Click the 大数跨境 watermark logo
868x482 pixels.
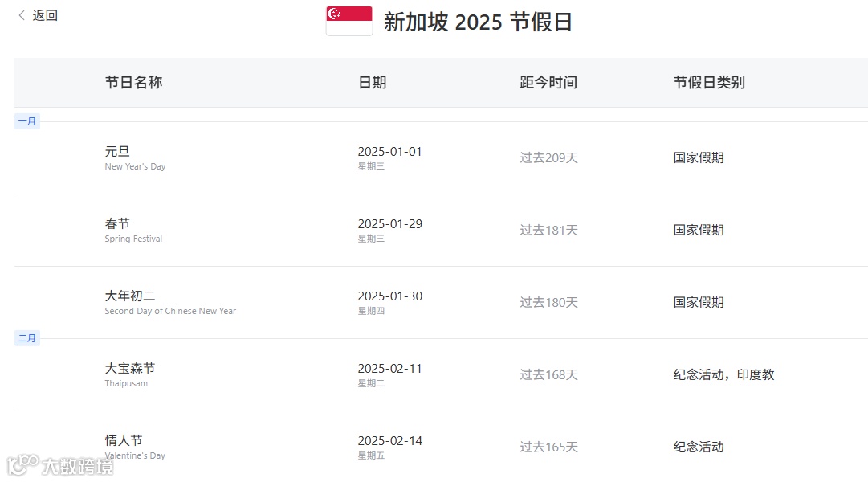[x=60, y=465]
